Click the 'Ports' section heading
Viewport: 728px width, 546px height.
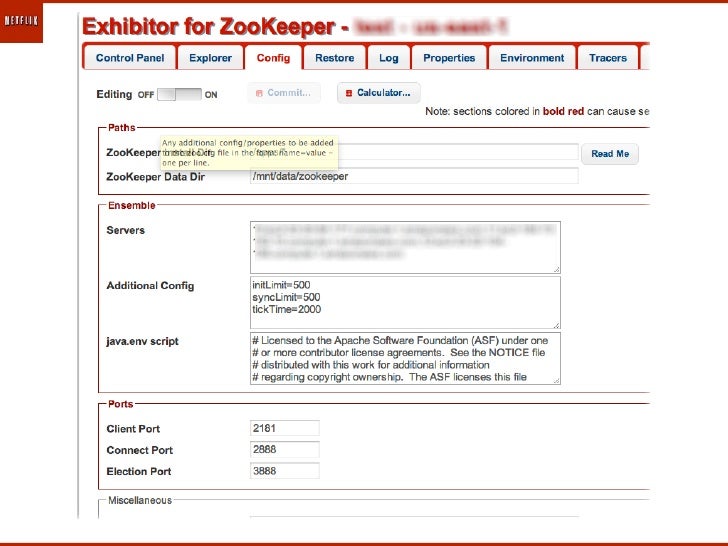(x=121, y=404)
